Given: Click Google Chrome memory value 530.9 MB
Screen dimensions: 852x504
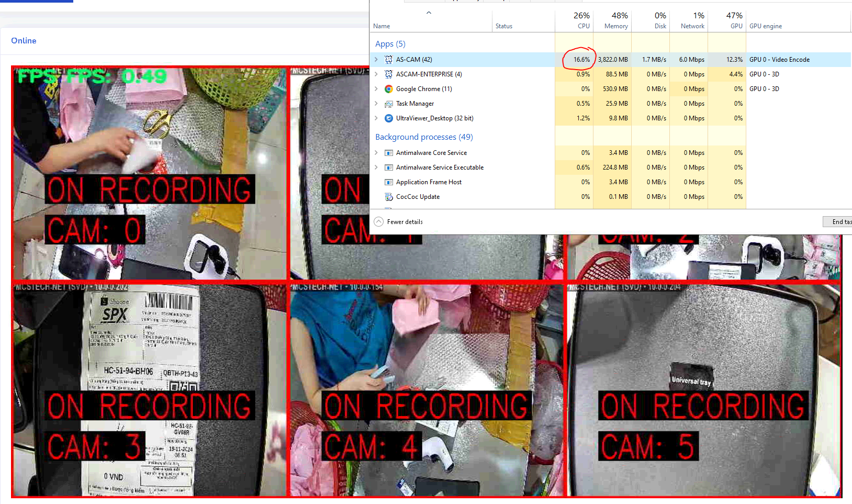Looking at the screenshot, I should [615, 89].
